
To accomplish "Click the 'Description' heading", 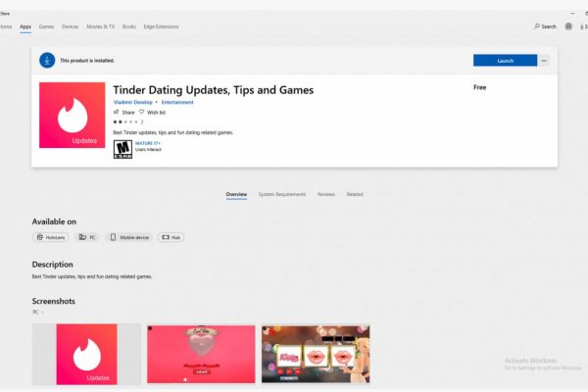I will click(x=53, y=265).
